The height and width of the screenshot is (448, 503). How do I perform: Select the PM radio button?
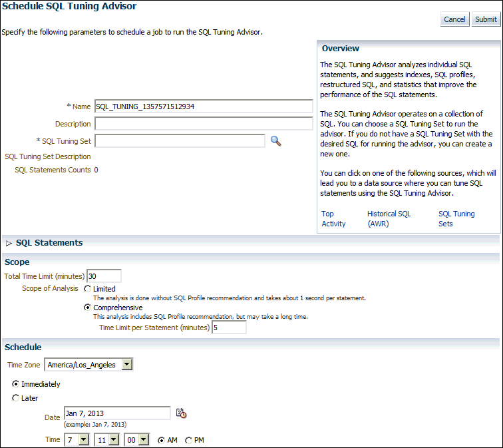(x=189, y=440)
